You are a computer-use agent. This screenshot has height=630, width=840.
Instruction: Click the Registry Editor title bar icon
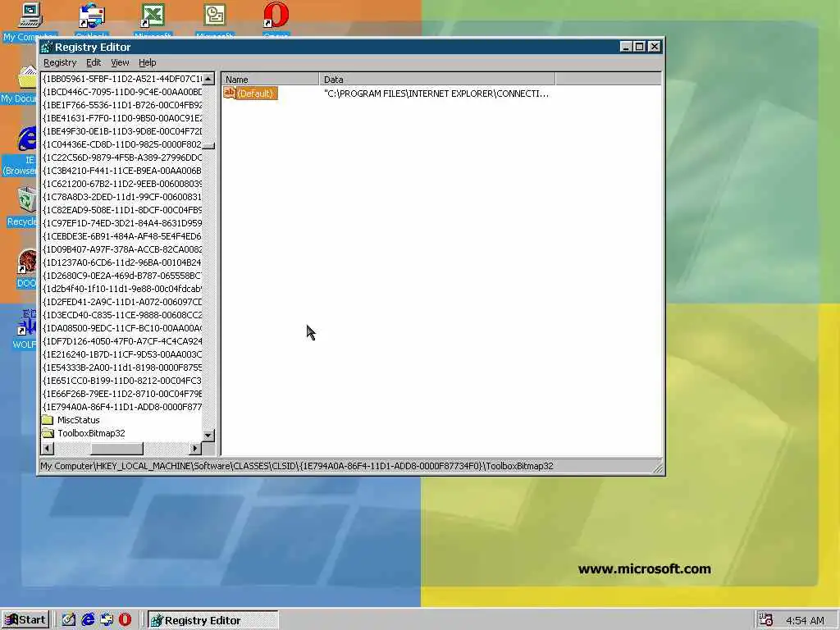pos(47,47)
